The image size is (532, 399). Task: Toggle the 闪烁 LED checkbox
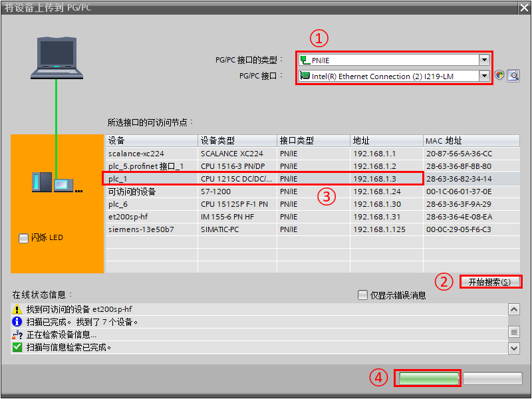23,238
